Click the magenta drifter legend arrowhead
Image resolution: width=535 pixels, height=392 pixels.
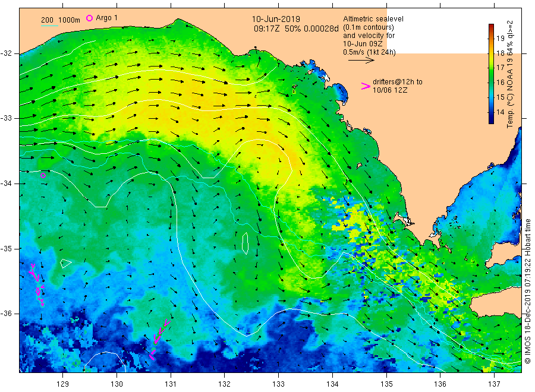pyautogui.click(x=366, y=86)
